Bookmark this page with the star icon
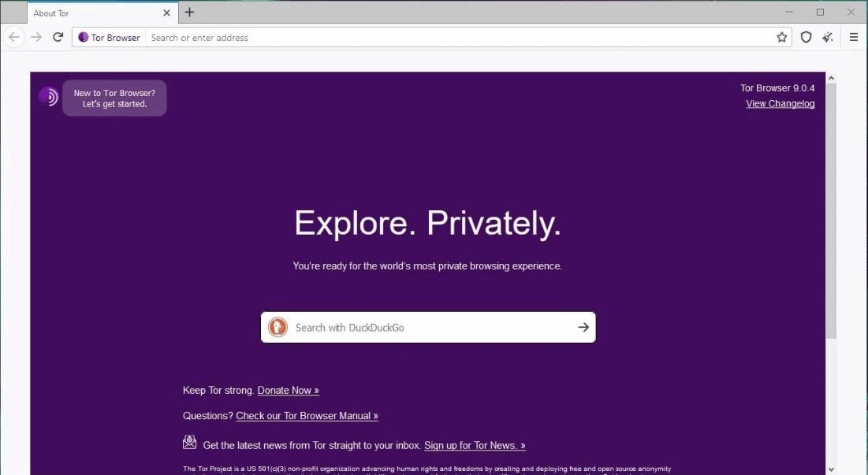868x475 pixels. coord(781,37)
